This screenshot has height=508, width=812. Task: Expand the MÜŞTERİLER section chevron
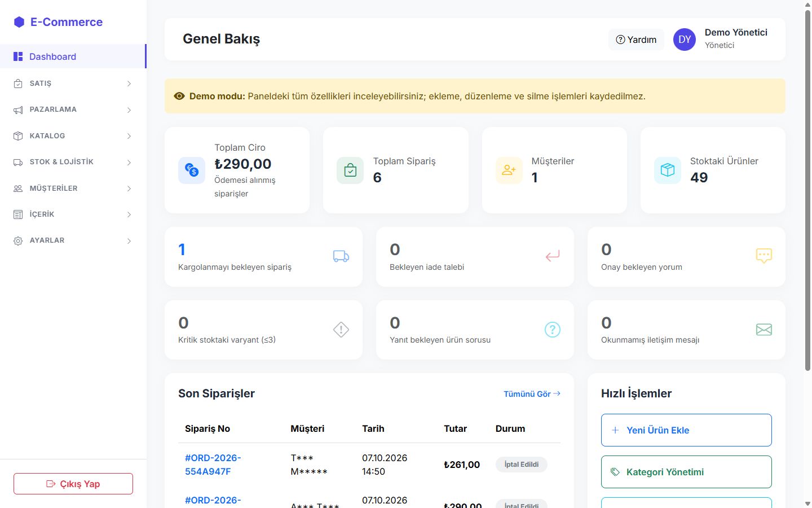coord(129,189)
